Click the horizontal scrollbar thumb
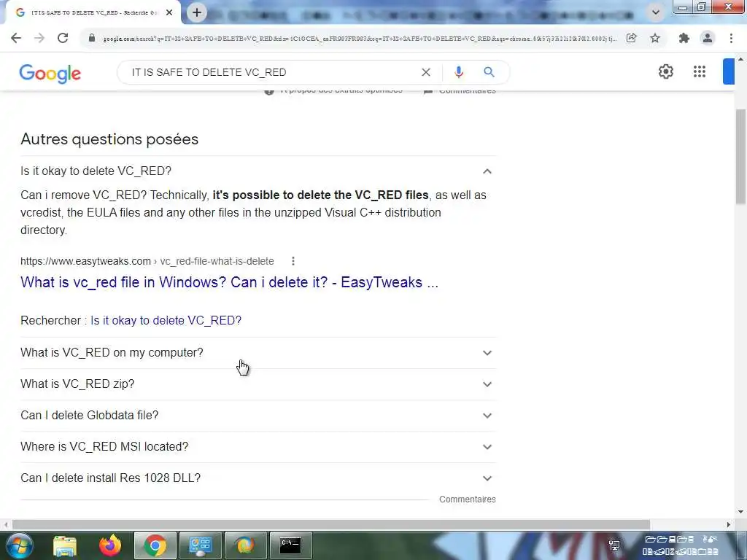Image resolution: width=747 pixels, height=560 pixels. (331, 524)
